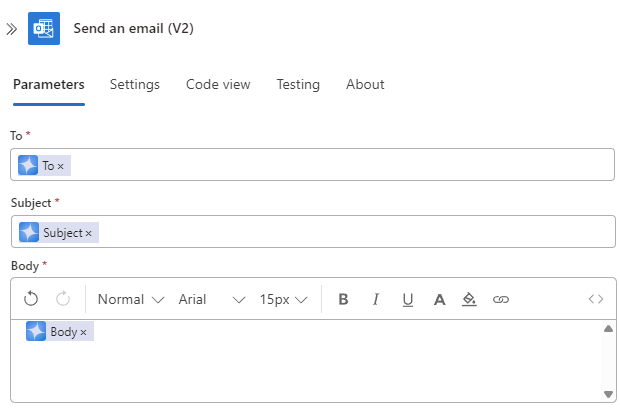
Task: Click the Outlook connector icon
Action: pos(44,28)
